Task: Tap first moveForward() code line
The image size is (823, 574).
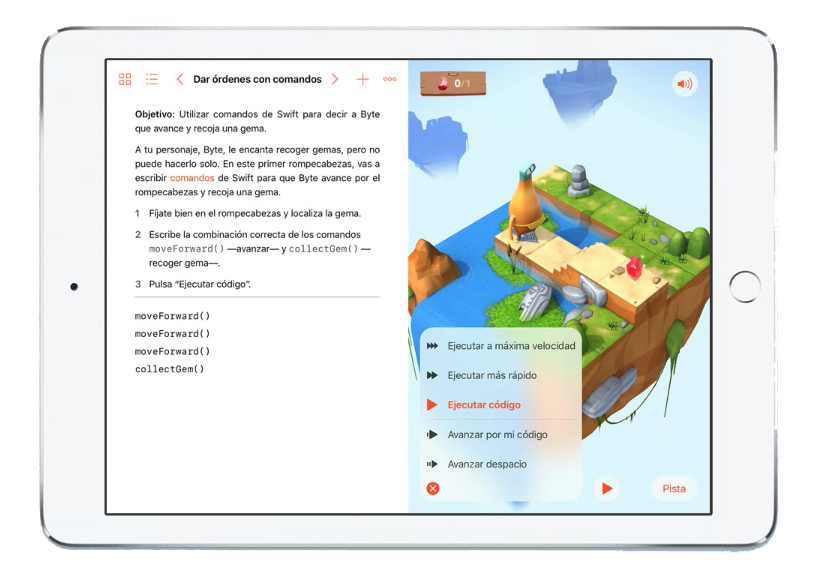Action: pyautogui.click(x=172, y=316)
